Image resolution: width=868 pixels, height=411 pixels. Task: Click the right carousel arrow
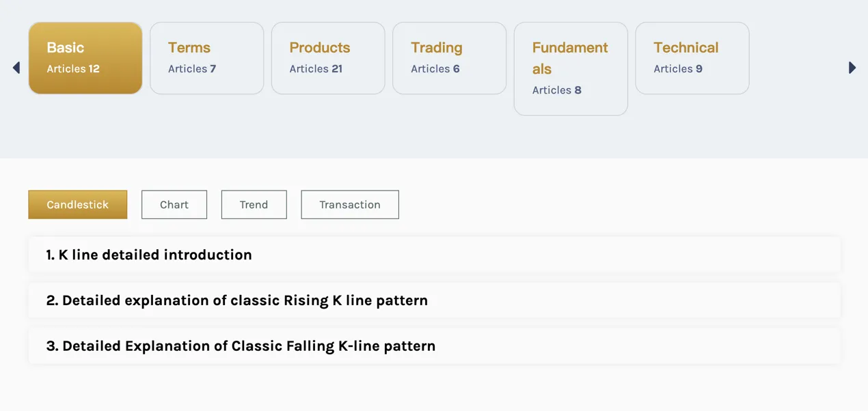point(852,68)
